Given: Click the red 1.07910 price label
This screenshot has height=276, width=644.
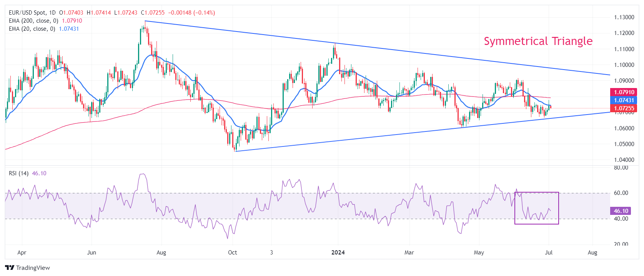Looking at the screenshot, I should pos(624,92).
